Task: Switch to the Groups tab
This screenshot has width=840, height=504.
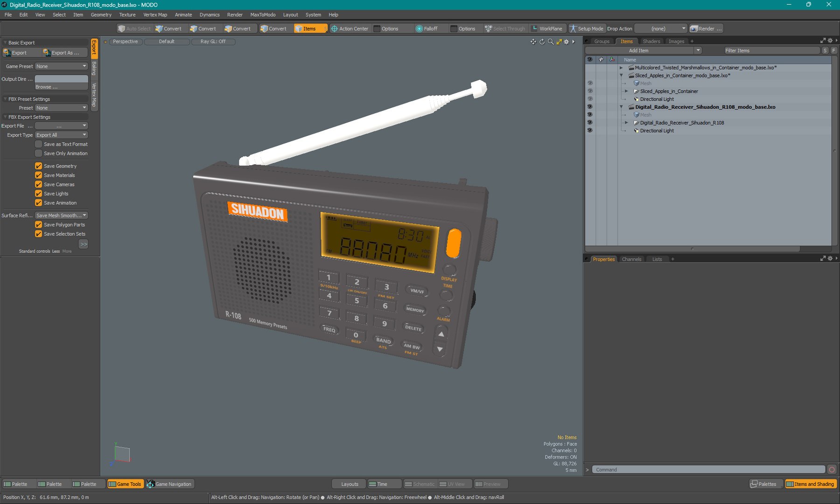Action: click(x=602, y=42)
